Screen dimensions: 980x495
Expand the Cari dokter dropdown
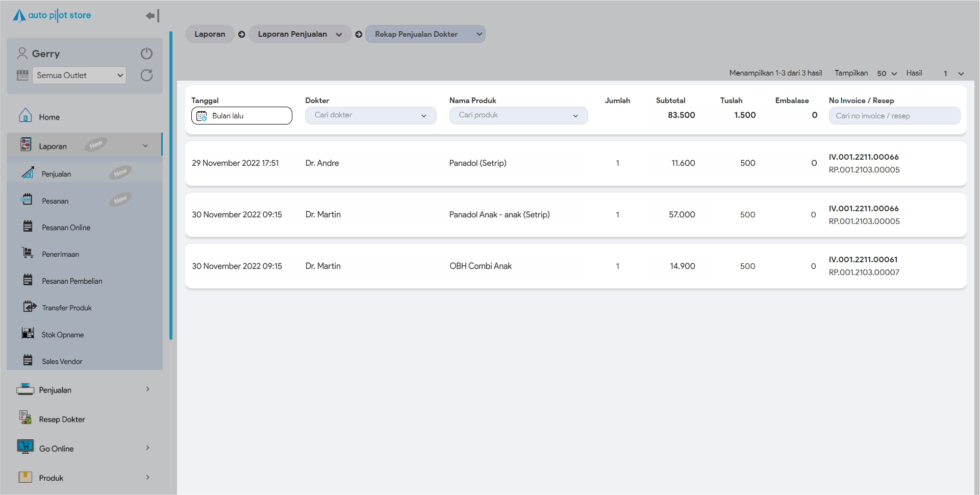[370, 115]
